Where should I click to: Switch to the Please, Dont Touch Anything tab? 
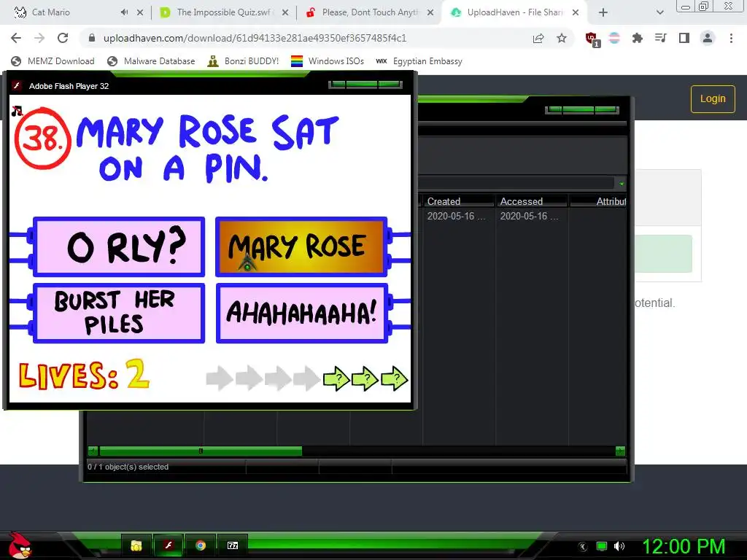click(370, 12)
